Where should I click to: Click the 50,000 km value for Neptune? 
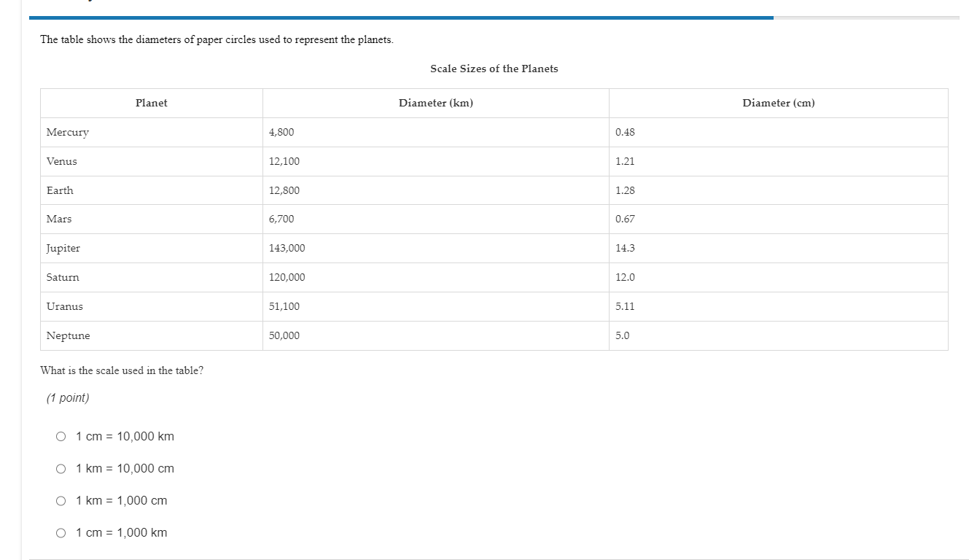[x=284, y=335]
